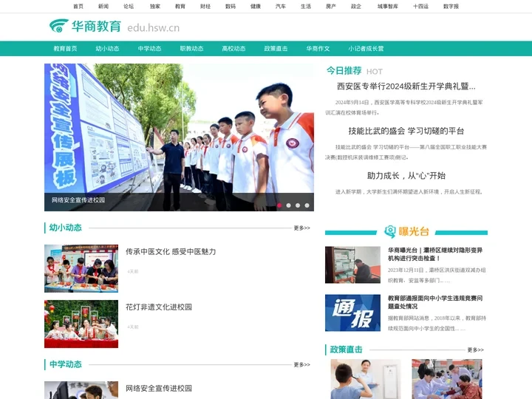Open 财经 in top navigation
532x399 pixels.
point(205,7)
